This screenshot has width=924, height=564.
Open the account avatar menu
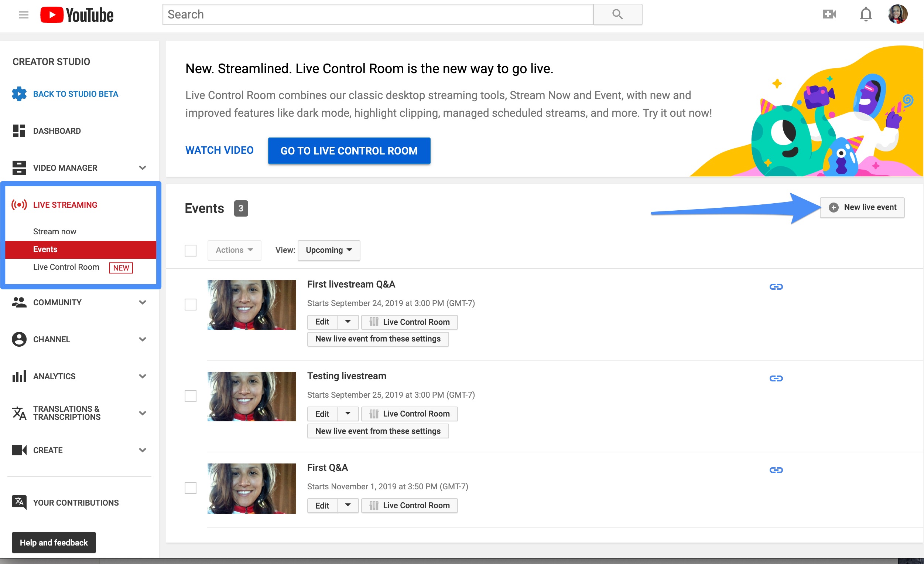898,14
